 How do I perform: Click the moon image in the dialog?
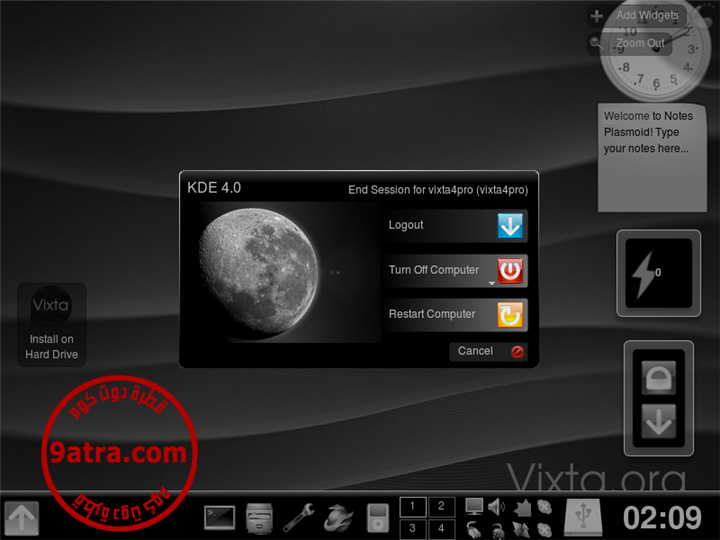point(260,272)
